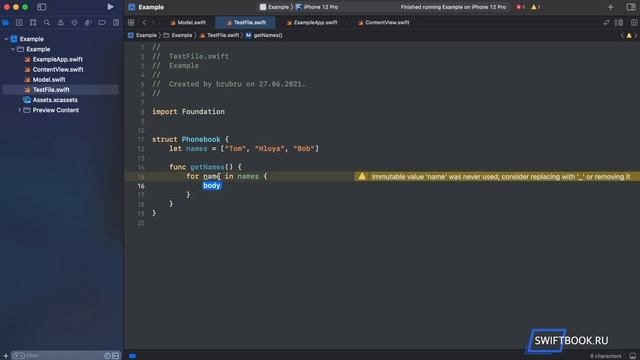Image resolution: width=640 pixels, height=360 pixels.
Task: Toggle source-controlled files filter icon
Action: pos(116,356)
